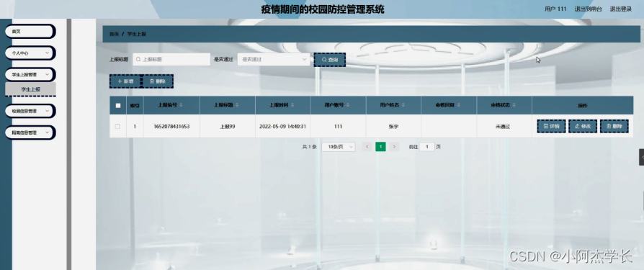Image resolution: width=644 pixels, height=270 pixels.
Task: Open 详情 details for row 上报99
Action: click(552, 127)
